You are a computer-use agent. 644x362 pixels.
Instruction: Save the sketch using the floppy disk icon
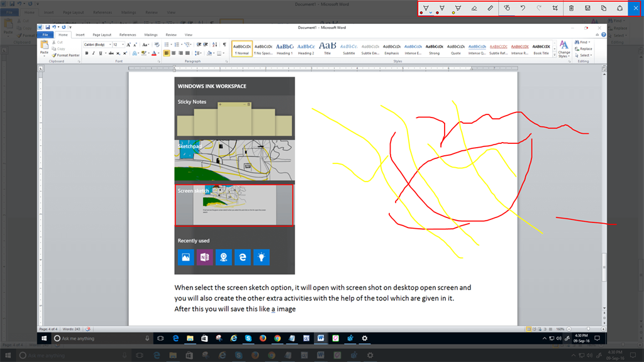tap(588, 8)
